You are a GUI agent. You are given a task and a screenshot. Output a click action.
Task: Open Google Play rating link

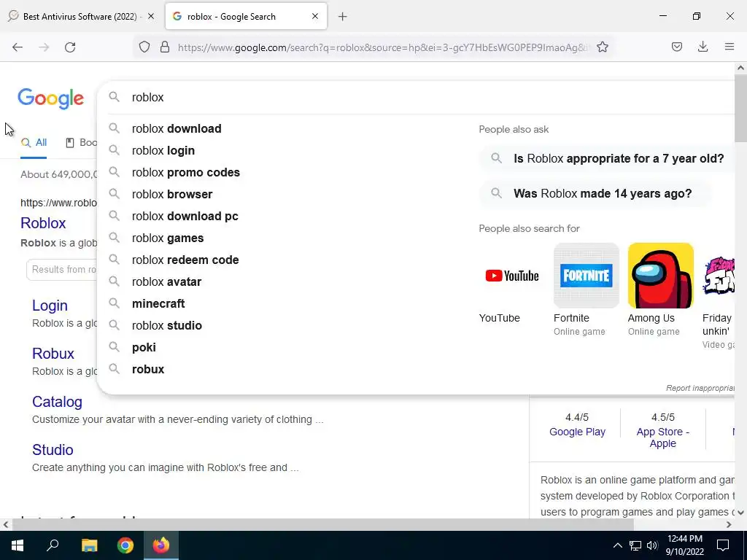click(577, 432)
